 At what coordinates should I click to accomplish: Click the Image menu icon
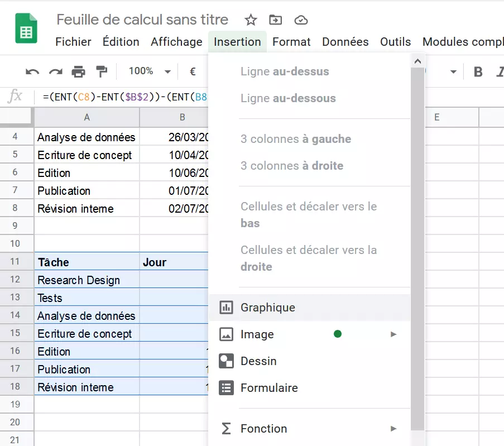tap(226, 334)
